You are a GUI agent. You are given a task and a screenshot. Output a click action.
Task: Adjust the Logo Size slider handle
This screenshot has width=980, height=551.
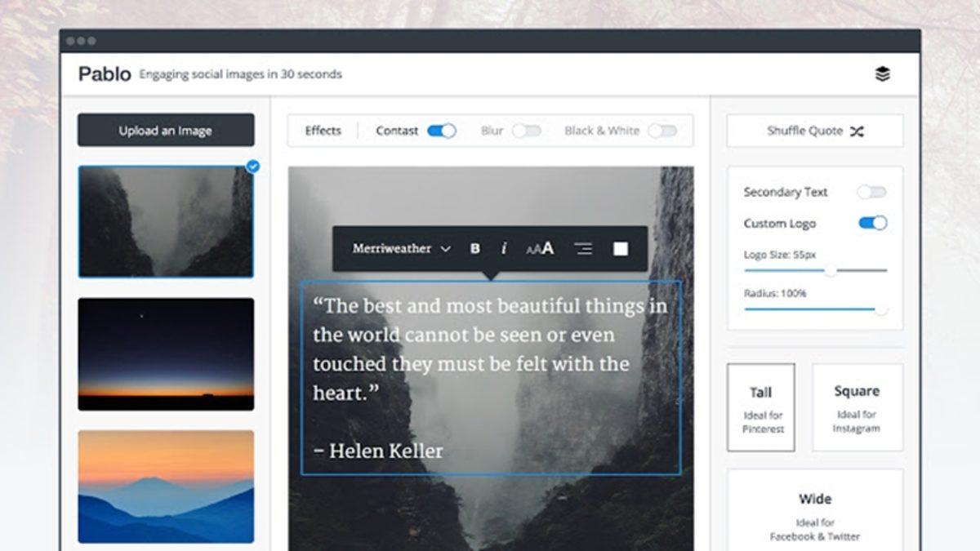[x=831, y=270]
